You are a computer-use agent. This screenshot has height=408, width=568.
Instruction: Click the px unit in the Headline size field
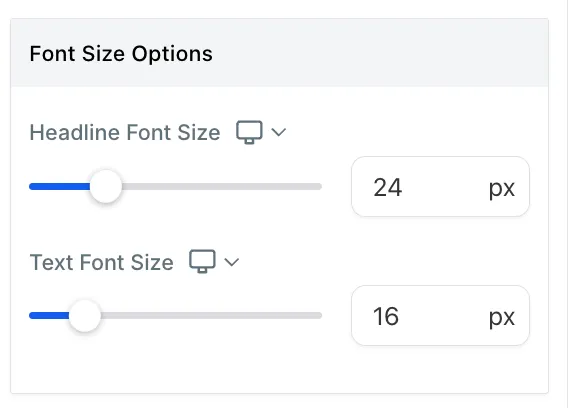coord(502,189)
